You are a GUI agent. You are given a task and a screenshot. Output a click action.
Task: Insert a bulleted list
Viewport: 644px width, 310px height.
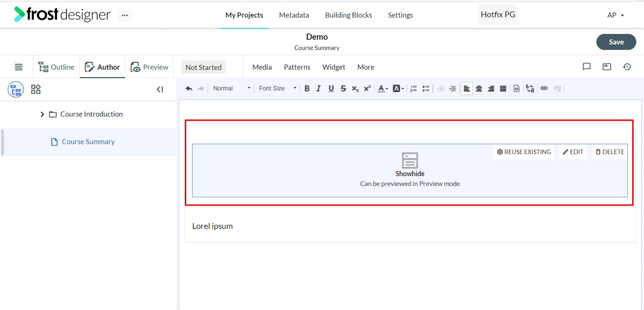[426, 88]
